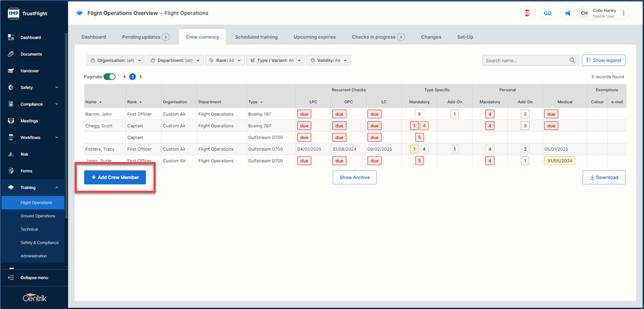The width and height of the screenshot is (644, 309).
Task: Click the search magnifier icon
Action: pos(572,60)
